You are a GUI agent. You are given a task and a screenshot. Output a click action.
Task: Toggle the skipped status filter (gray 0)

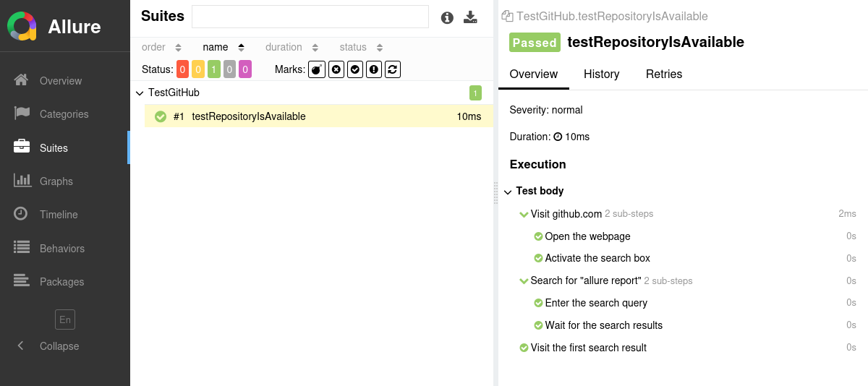tap(229, 69)
